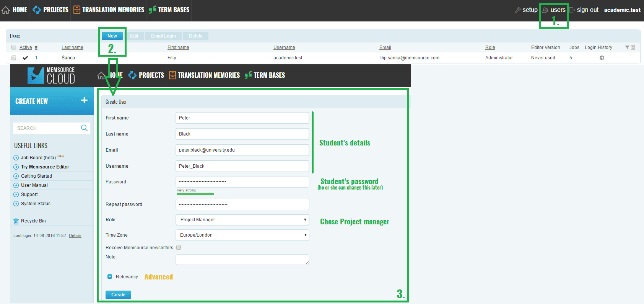Click the Email Login button
The image size is (644, 304).
[164, 36]
